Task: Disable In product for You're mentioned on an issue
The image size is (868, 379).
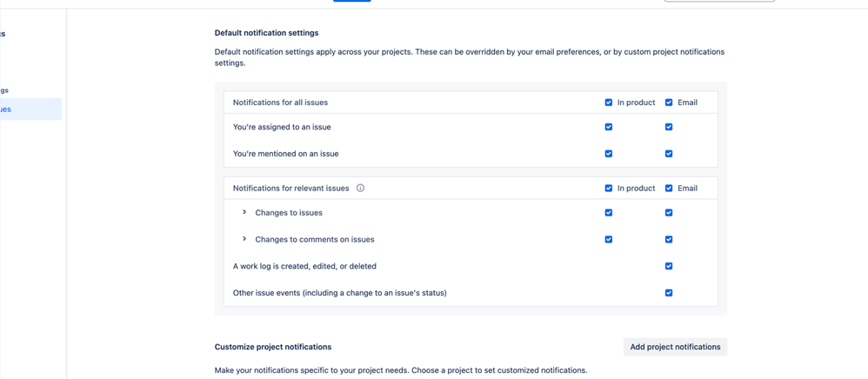Action: [x=609, y=154]
